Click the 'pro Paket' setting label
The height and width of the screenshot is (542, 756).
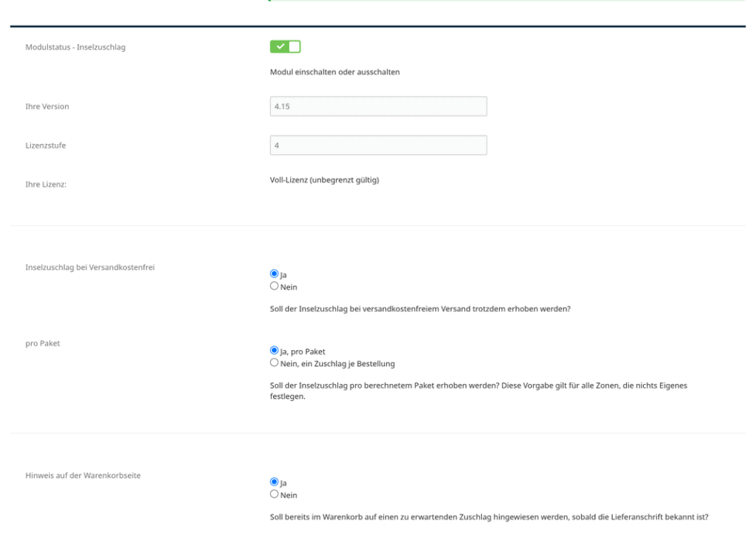43,344
